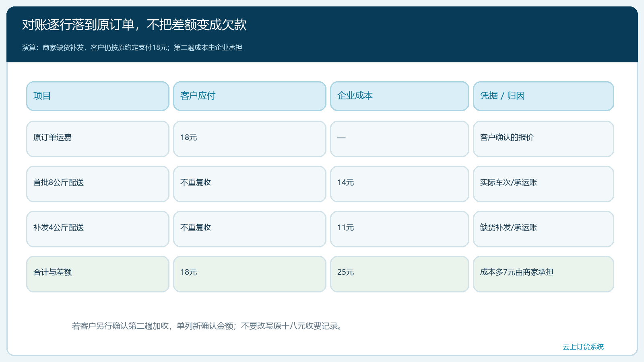Click the 项目 column header
Viewport: 644px width, 362px height.
click(x=98, y=96)
